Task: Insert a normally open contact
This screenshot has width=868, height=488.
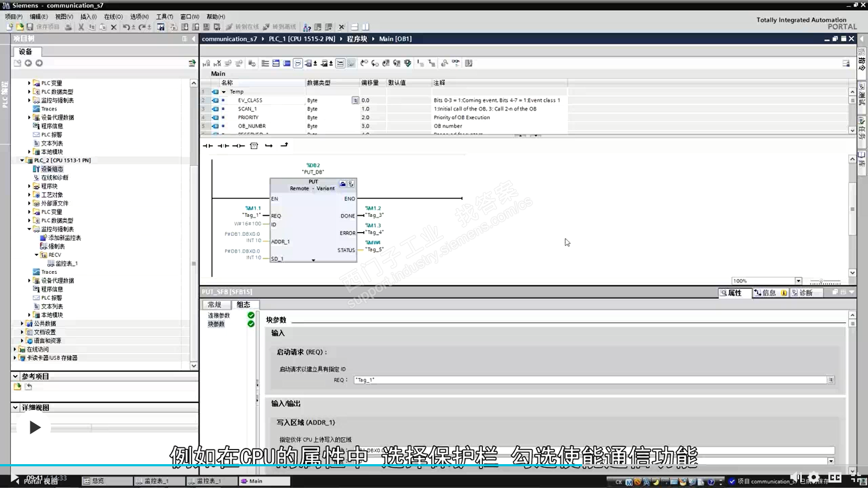Action: click(x=208, y=145)
